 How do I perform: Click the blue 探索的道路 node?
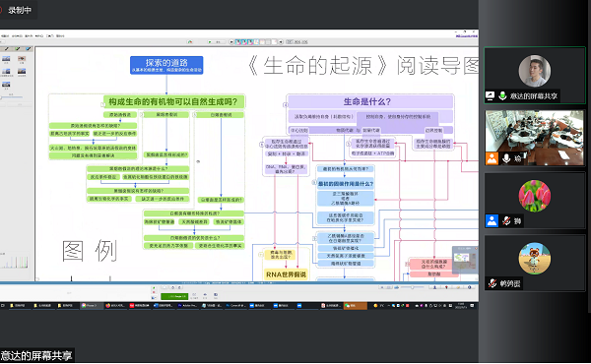166,65
